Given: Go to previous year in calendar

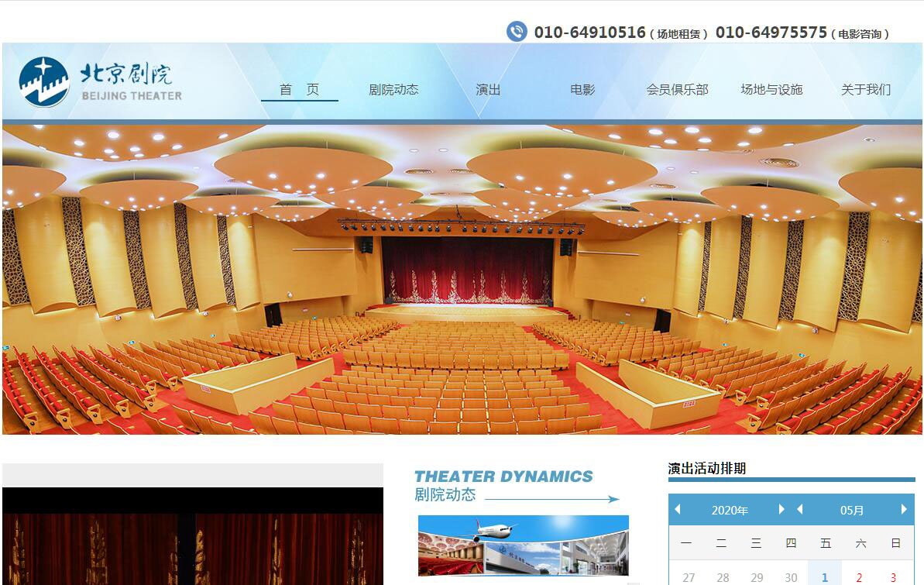Looking at the screenshot, I should [x=678, y=509].
